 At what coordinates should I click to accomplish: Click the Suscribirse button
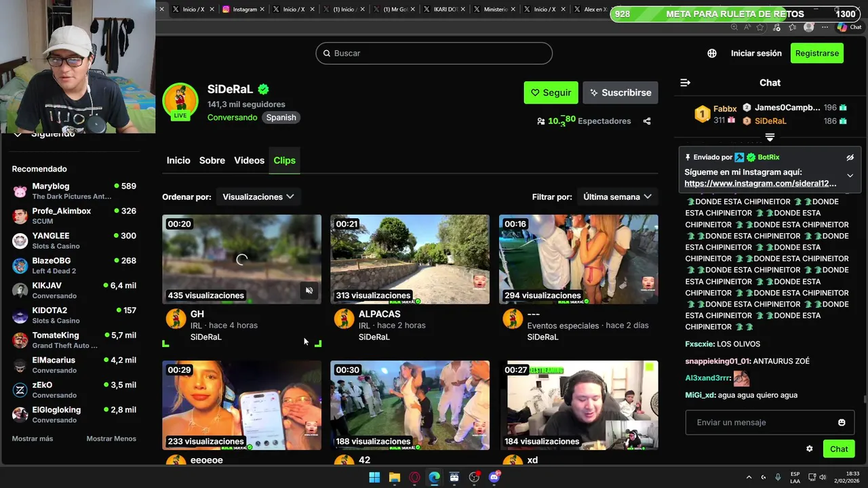[x=620, y=93]
